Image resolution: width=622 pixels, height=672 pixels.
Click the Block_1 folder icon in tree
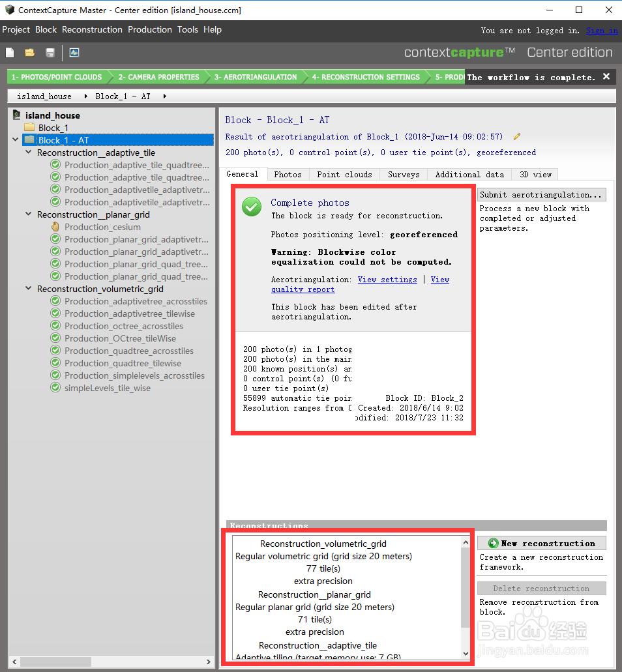(29, 127)
